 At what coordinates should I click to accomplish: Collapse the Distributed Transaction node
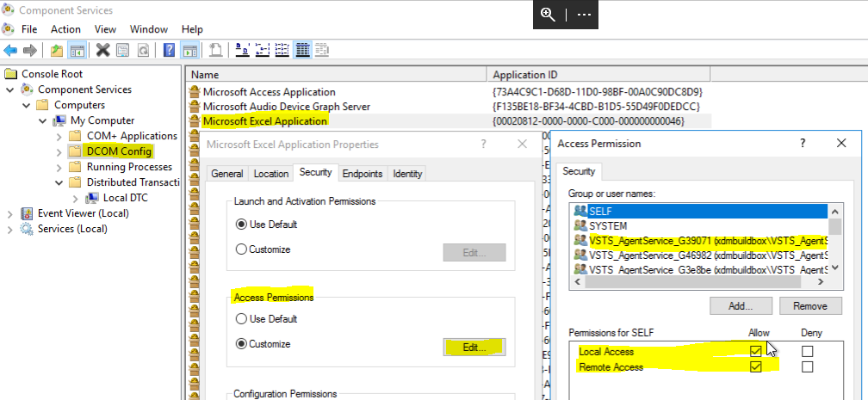tap(59, 182)
